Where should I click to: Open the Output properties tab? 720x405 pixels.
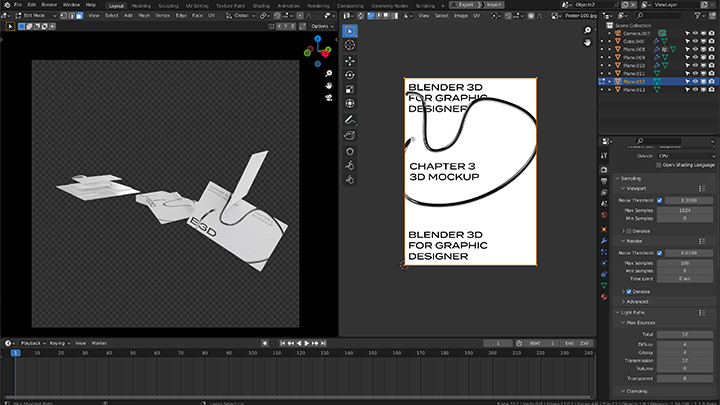pyautogui.click(x=604, y=181)
